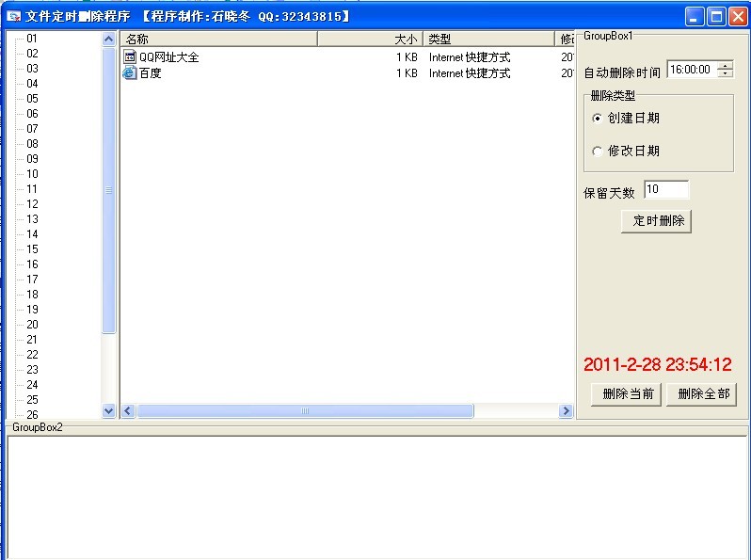Click the 百度 file name

coord(151,73)
